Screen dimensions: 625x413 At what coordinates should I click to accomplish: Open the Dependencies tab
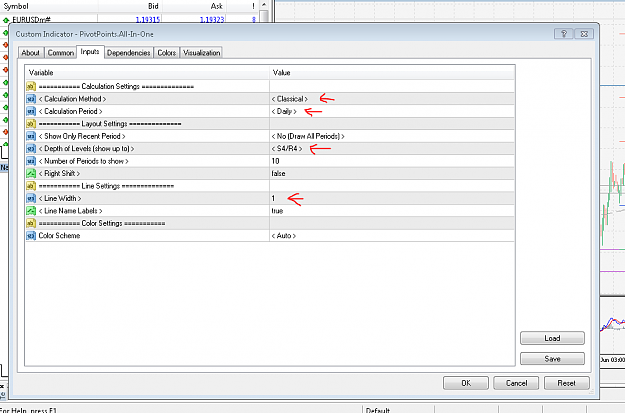[x=128, y=53]
